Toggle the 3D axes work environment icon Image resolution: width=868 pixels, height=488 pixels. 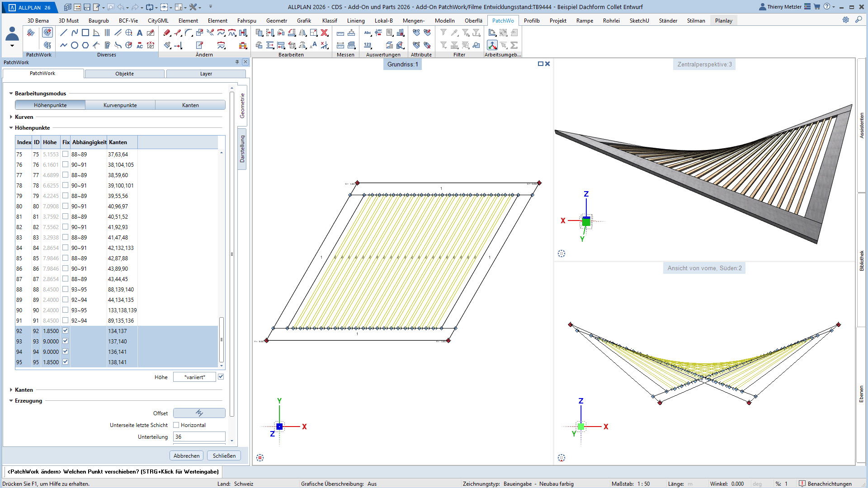click(x=492, y=45)
